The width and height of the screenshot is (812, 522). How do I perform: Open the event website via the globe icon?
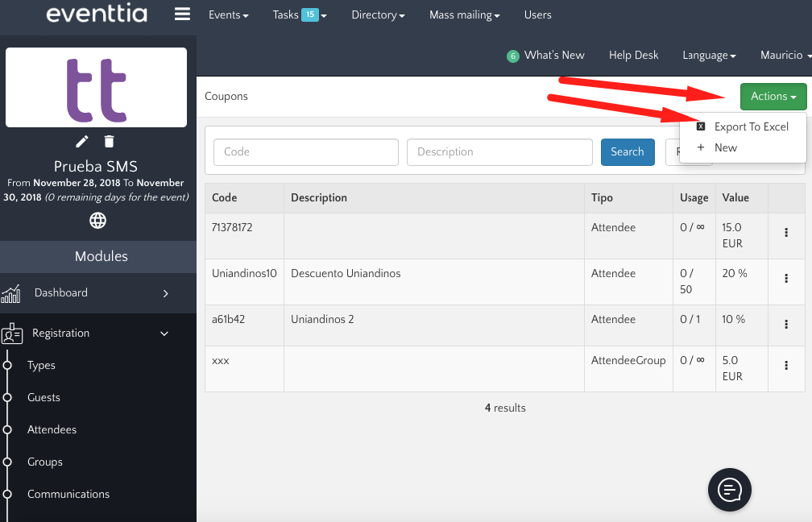(97, 220)
